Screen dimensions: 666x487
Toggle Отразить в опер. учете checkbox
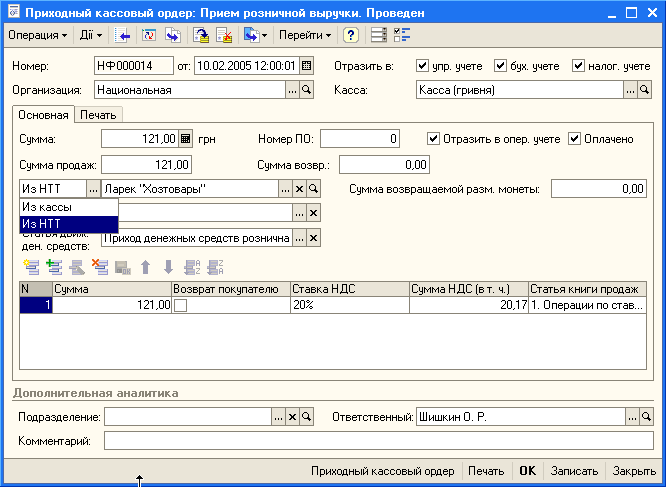point(433,139)
